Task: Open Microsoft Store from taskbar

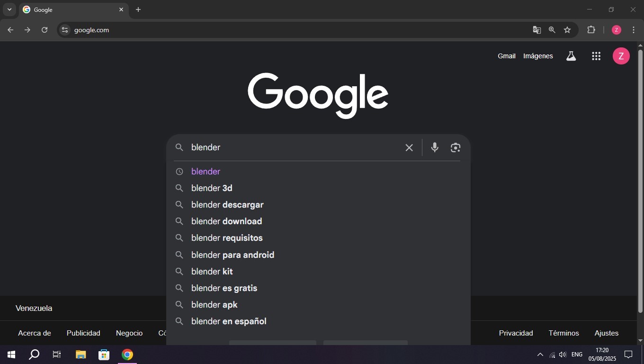Action: tap(104, 355)
